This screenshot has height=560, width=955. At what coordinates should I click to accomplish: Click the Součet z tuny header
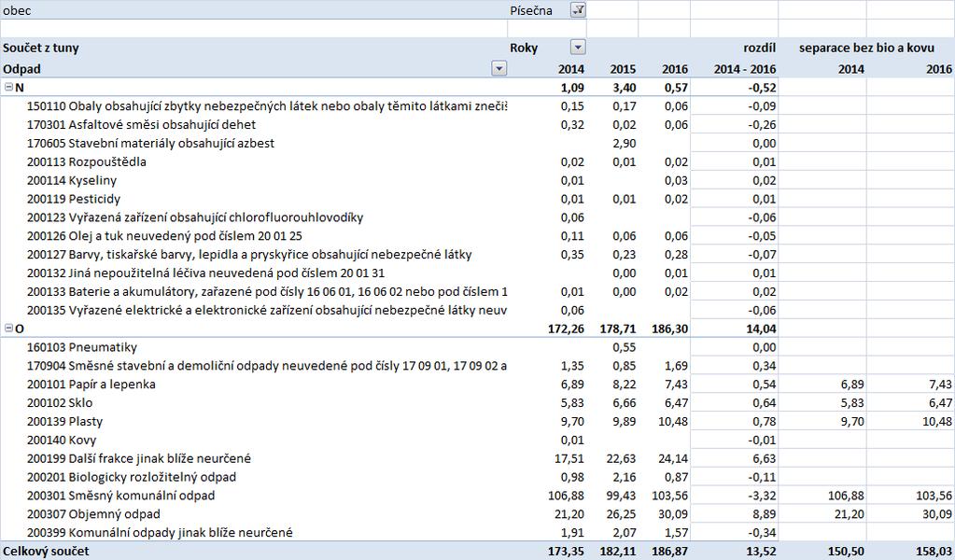(41, 48)
